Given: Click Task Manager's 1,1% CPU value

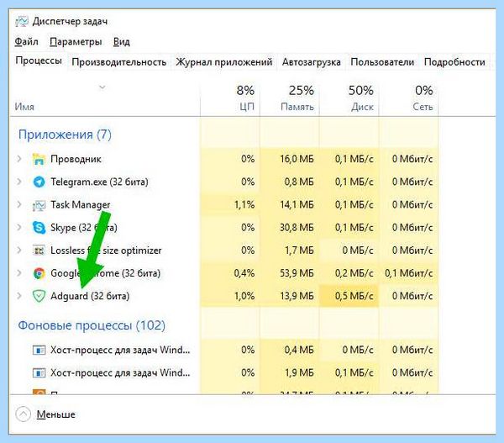Looking at the screenshot, I should tap(244, 204).
